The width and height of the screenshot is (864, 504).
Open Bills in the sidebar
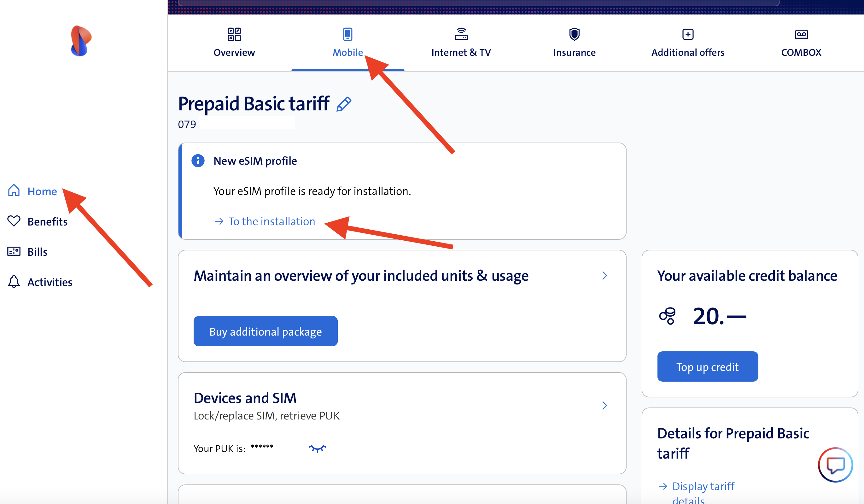pyautogui.click(x=37, y=252)
